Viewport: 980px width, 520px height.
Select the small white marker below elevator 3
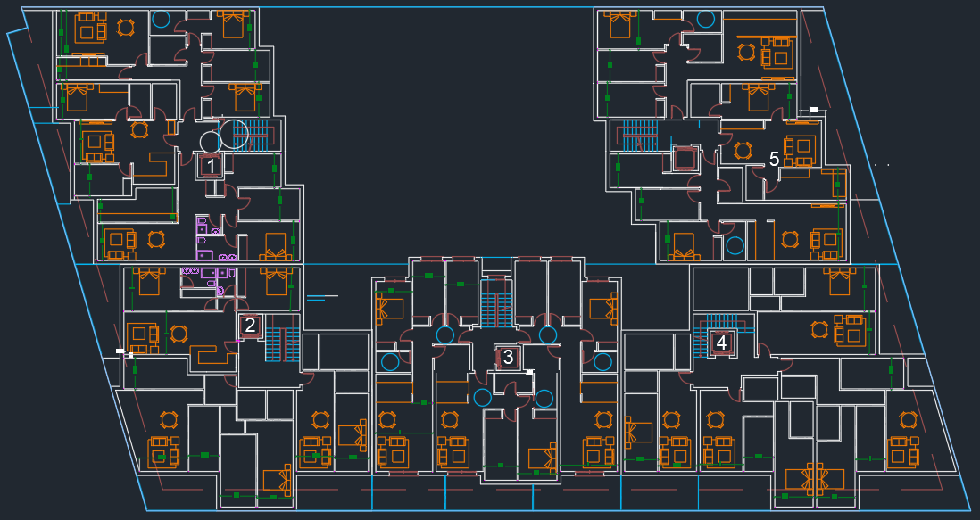(x=530, y=370)
